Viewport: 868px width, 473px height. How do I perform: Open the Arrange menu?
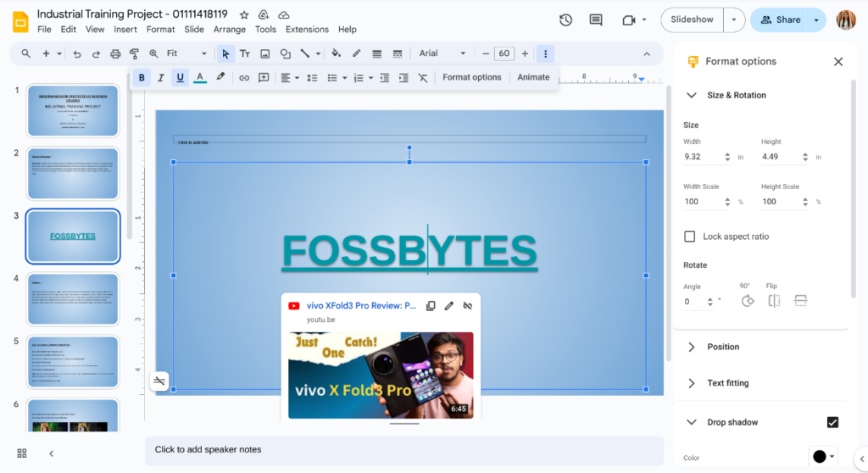tap(230, 29)
